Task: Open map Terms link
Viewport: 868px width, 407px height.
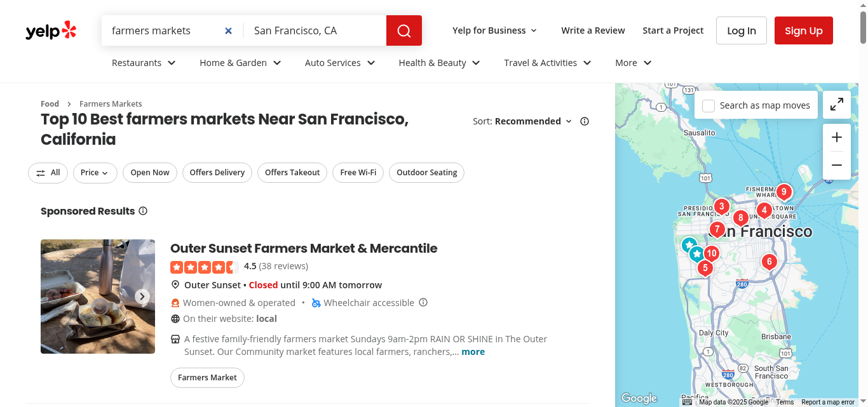Action: (x=785, y=402)
